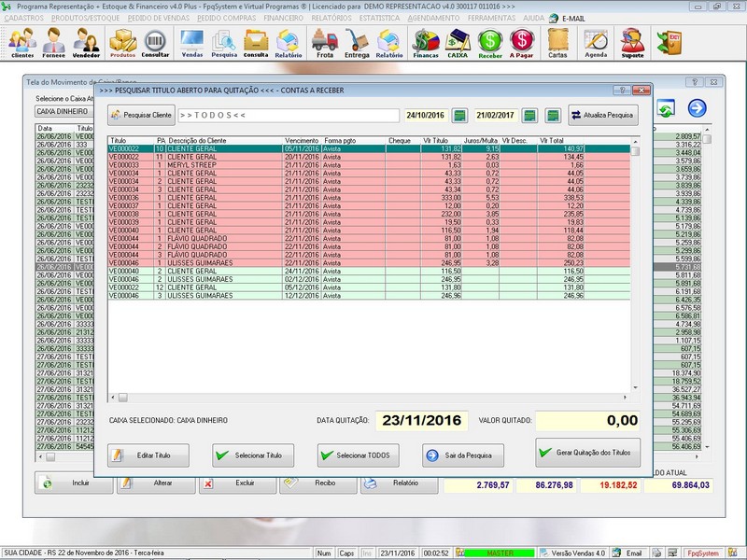
Task: Click the Atualiza Pesquisa button
Action: [x=603, y=115]
